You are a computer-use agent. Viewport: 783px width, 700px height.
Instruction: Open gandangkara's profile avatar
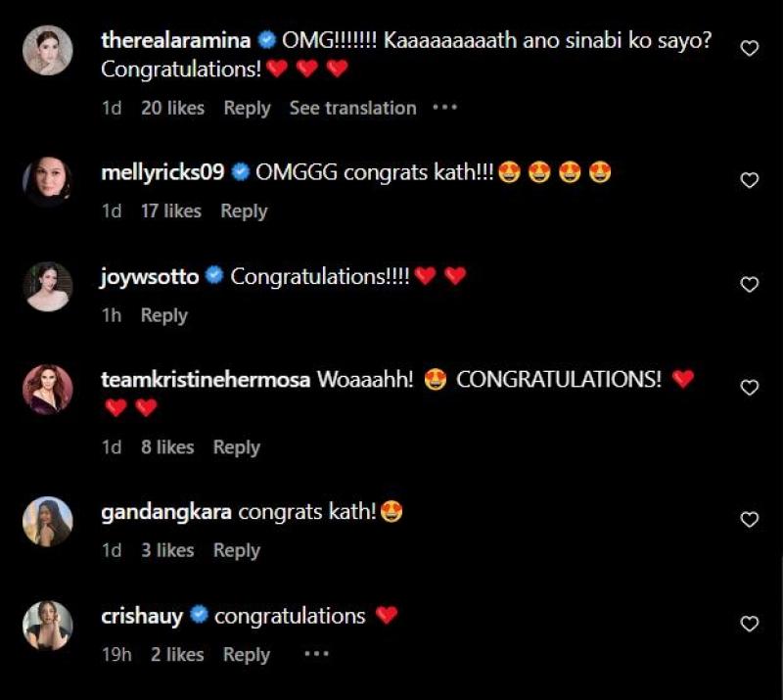tap(48, 522)
